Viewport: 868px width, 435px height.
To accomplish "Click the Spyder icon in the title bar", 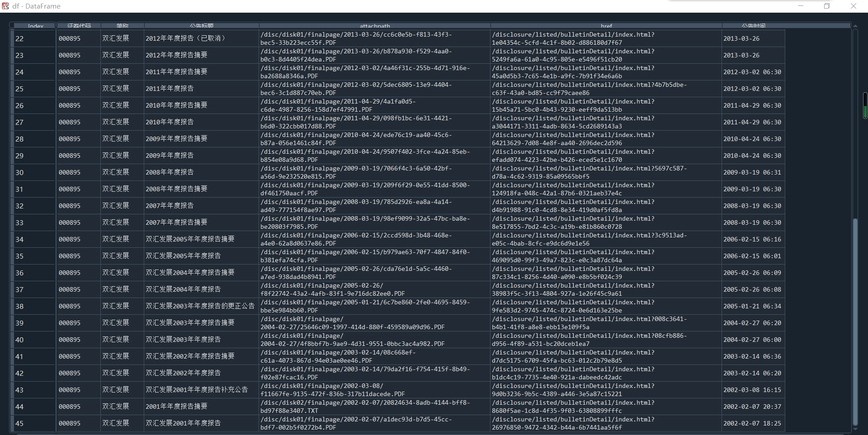I will click(x=5, y=6).
